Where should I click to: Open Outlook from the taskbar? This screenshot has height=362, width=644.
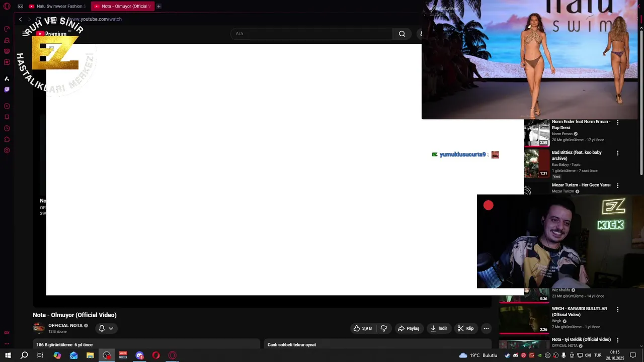[x=73, y=355]
